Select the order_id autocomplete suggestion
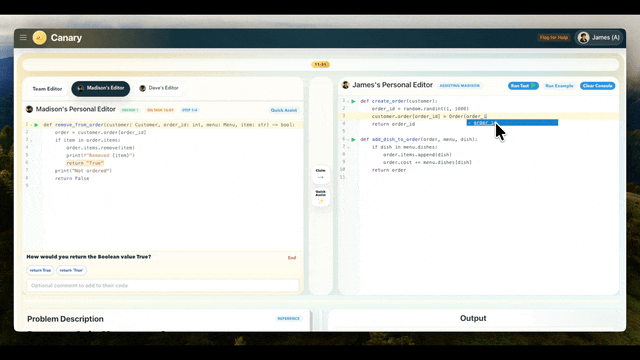 coord(512,122)
